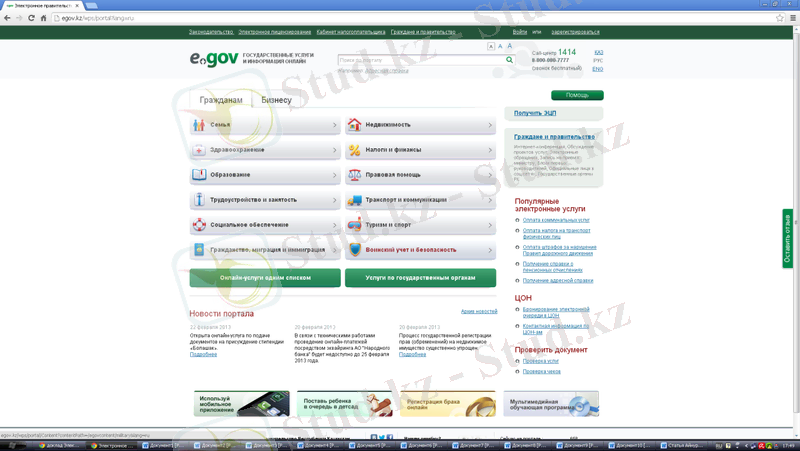Click the Оставить отзыв side tab
This screenshot has height=451, width=800.
[x=788, y=238]
